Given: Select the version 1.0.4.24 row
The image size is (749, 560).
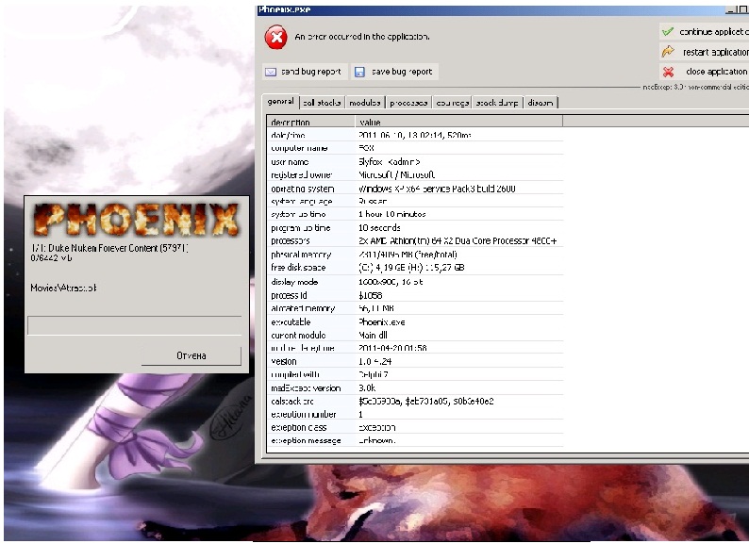Looking at the screenshot, I should pyautogui.click(x=415, y=361).
